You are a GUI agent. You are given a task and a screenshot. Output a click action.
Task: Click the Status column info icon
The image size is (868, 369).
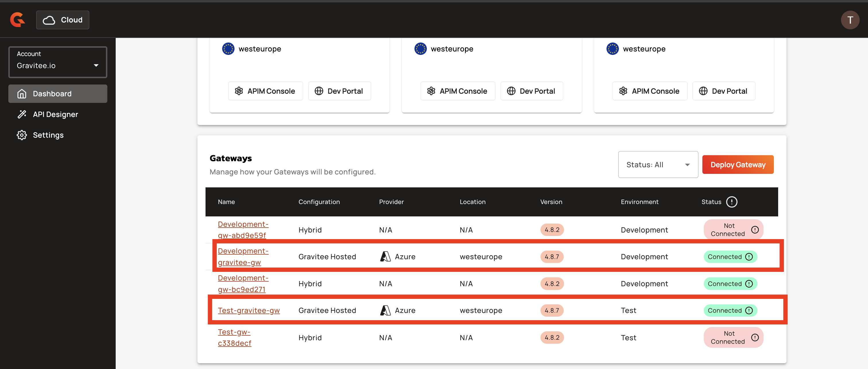click(732, 202)
